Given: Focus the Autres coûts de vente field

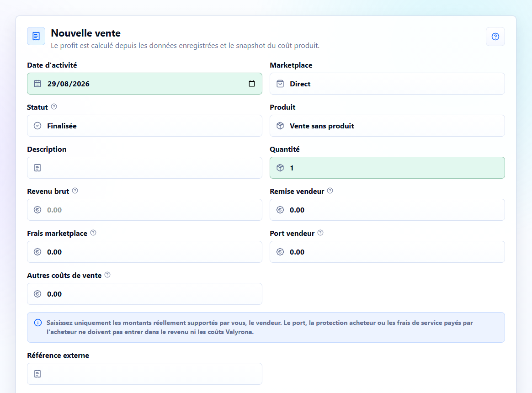Looking at the screenshot, I should click(144, 294).
